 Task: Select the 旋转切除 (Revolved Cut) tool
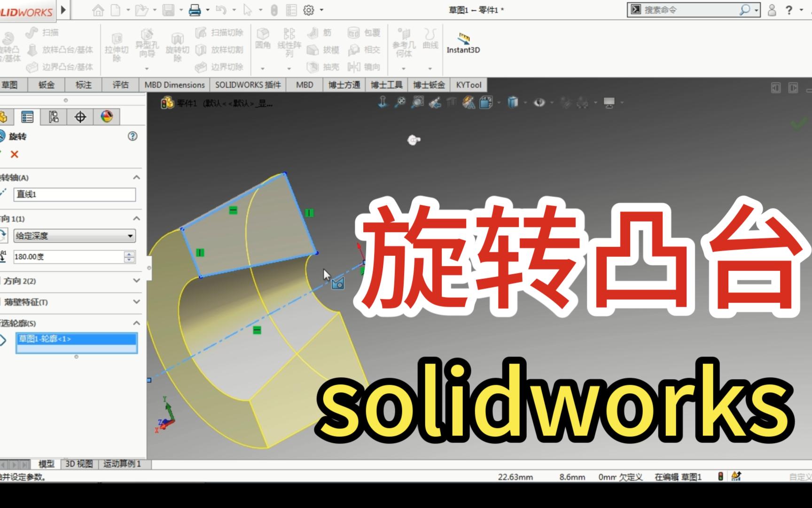pos(177,45)
